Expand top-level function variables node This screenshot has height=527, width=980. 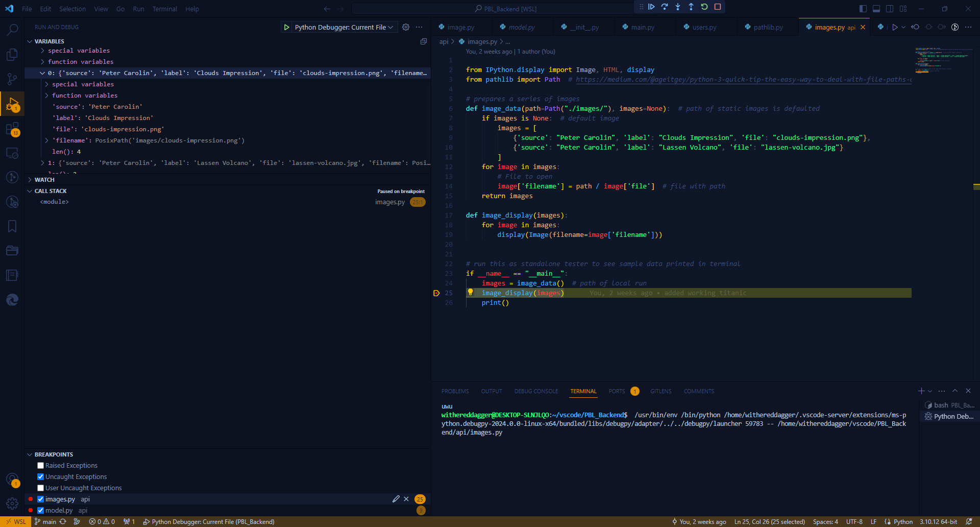pyautogui.click(x=42, y=62)
